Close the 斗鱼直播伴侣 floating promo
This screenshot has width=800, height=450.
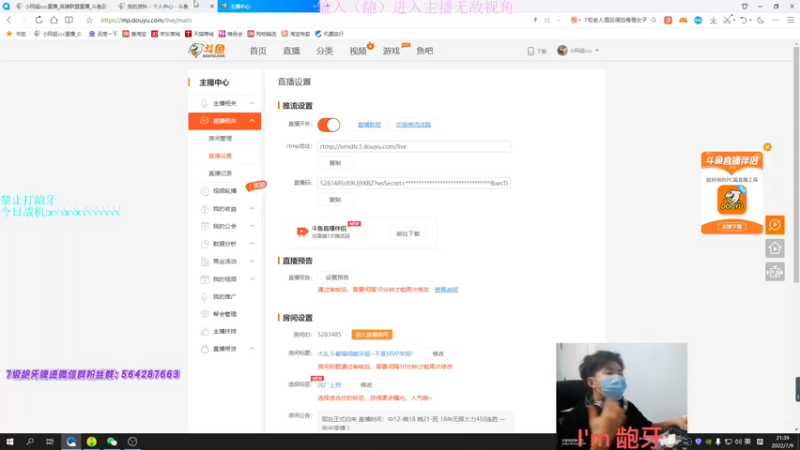[x=767, y=147]
